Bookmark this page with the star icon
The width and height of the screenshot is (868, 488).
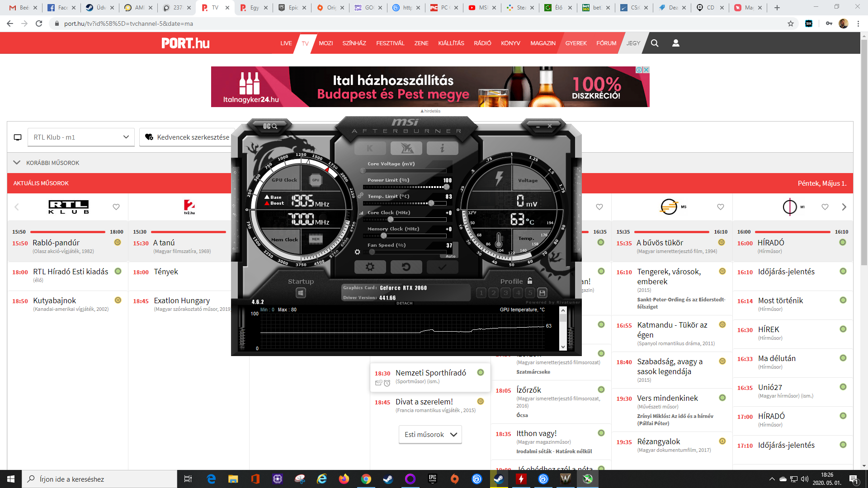click(x=791, y=23)
